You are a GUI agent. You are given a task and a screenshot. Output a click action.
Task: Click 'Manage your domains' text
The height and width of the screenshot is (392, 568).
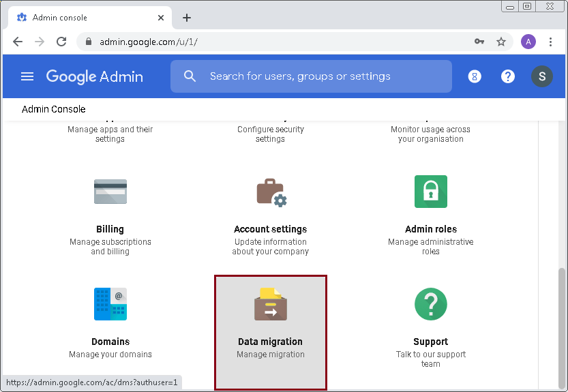point(110,355)
